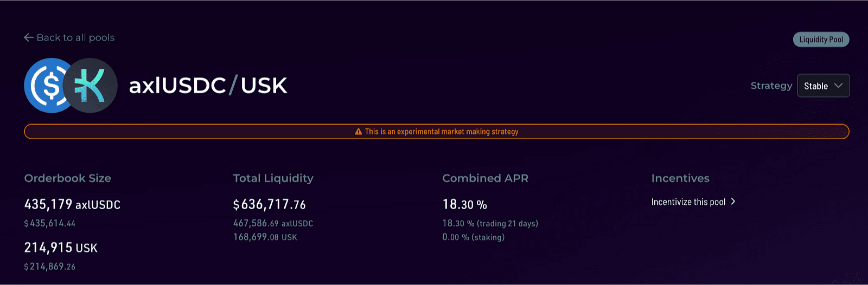Open the Strategy Stable dropdown
This screenshot has height=285, width=868.
click(x=823, y=86)
